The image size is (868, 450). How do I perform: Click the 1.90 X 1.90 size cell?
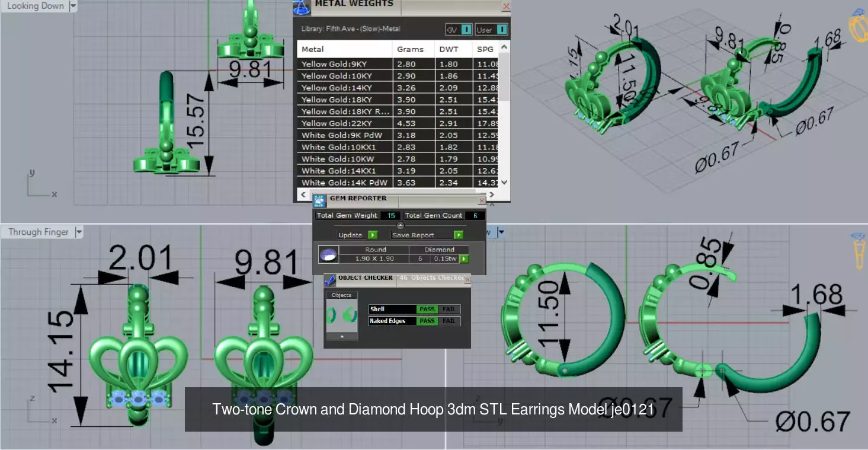click(375, 258)
